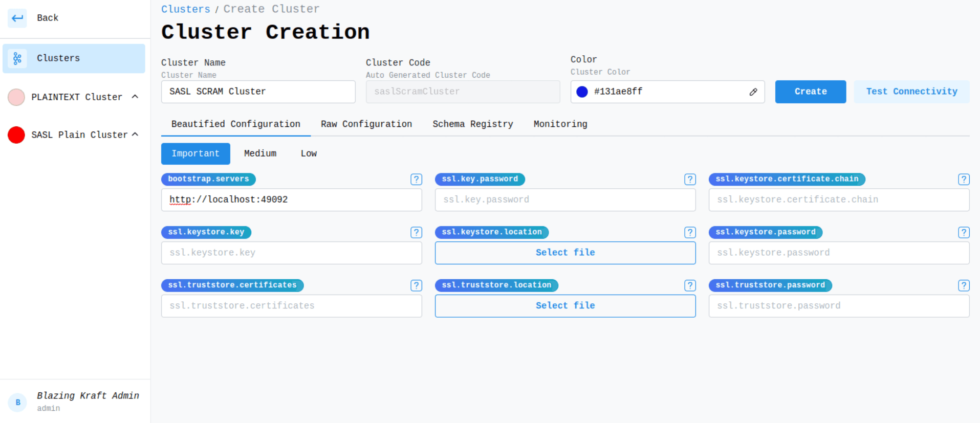
Task: Click the bootstrap.servers label badge
Action: point(208,180)
